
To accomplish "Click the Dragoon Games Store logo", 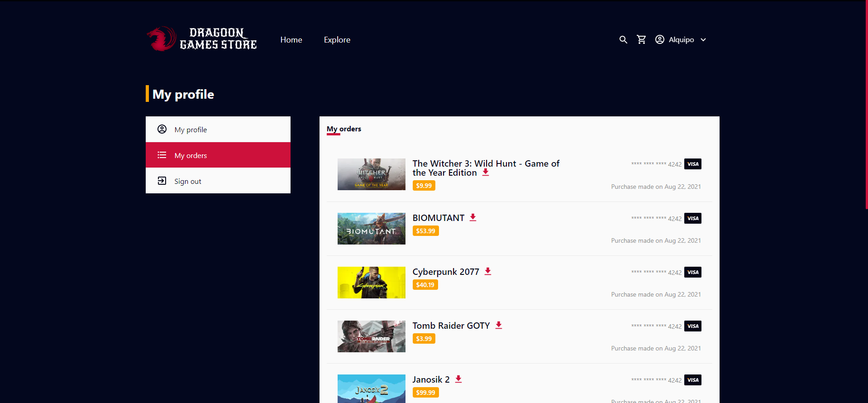I will [202, 39].
